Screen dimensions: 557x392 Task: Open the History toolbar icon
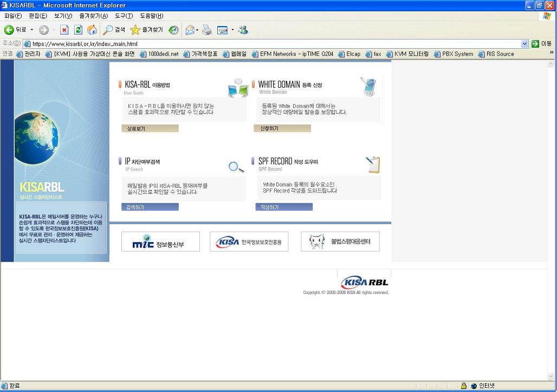click(x=173, y=30)
